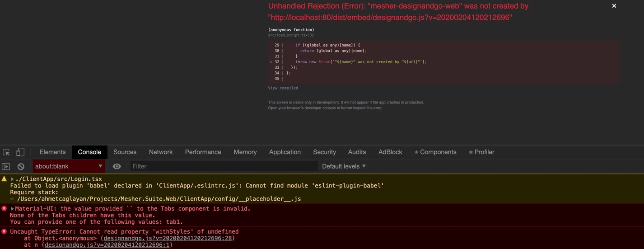The width and height of the screenshot is (644, 249).
Task: Clear the console with the ban icon
Action: tap(21, 166)
